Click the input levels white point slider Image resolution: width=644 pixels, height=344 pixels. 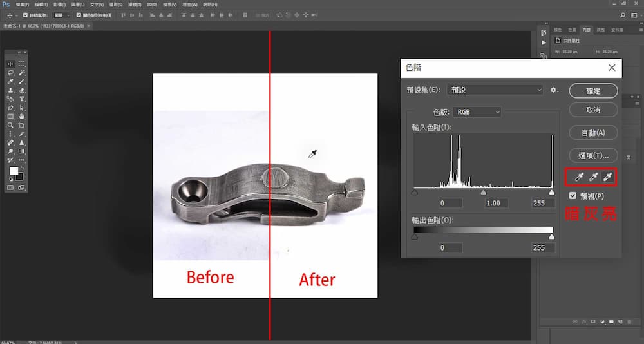point(552,193)
